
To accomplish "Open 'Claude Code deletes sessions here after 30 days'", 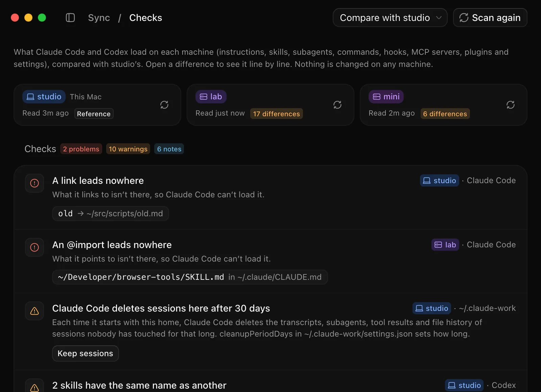I will pyautogui.click(x=161, y=308).
